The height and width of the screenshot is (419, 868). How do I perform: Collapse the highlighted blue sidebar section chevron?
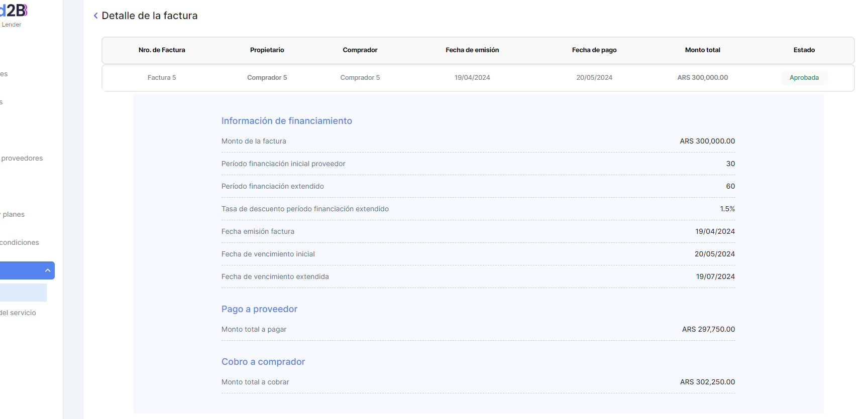pos(48,270)
